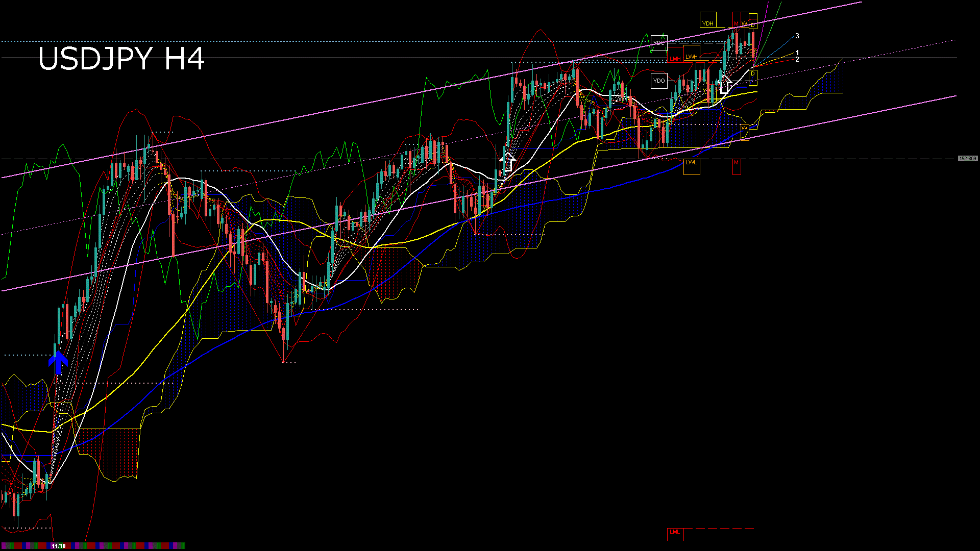Select the projection line labeled 3
Image resolution: width=980 pixels, height=551 pixels.
click(x=798, y=36)
